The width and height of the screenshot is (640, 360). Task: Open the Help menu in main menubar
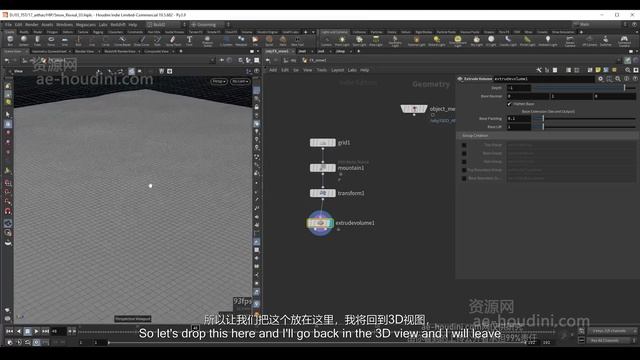133,24
